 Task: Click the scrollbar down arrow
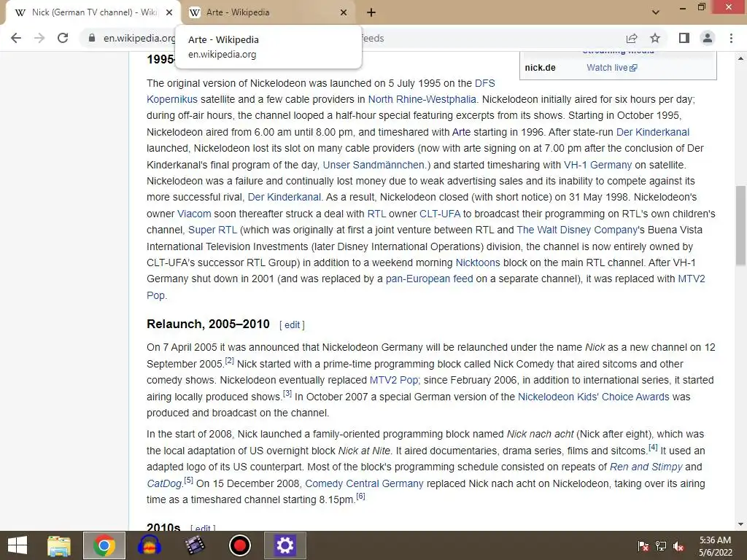click(x=741, y=524)
